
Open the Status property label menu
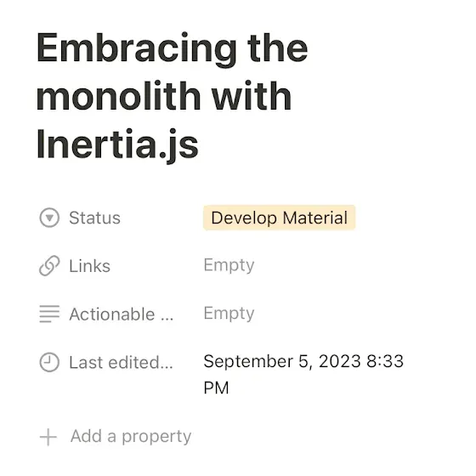click(x=94, y=218)
